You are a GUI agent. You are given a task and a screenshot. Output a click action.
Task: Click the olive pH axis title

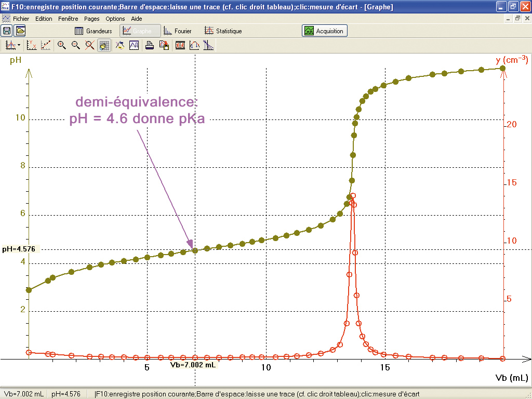[x=16, y=60]
